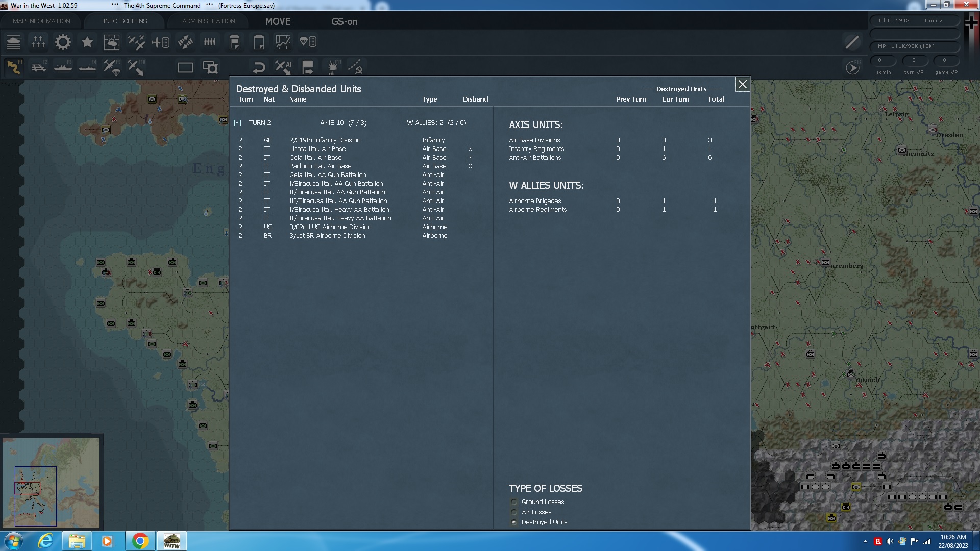Click the gear production icon
Image resolution: width=980 pixels, height=551 pixels.
pyautogui.click(x=63, y=42)
